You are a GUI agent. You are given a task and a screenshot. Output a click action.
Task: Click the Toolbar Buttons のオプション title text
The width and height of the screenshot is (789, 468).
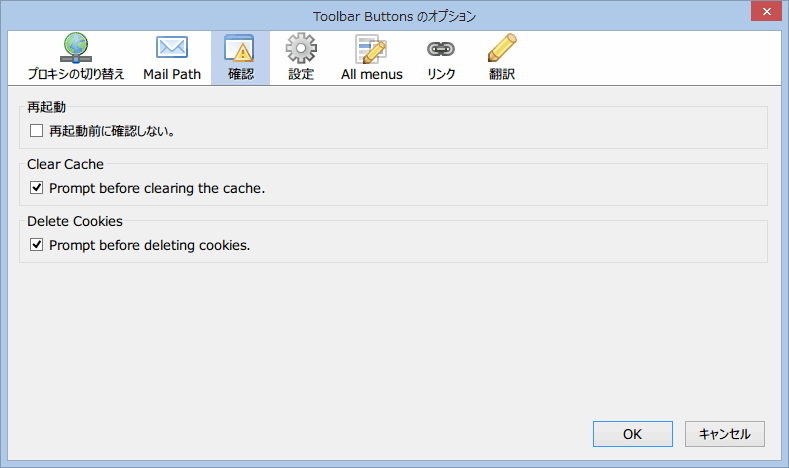click(394, 16)
